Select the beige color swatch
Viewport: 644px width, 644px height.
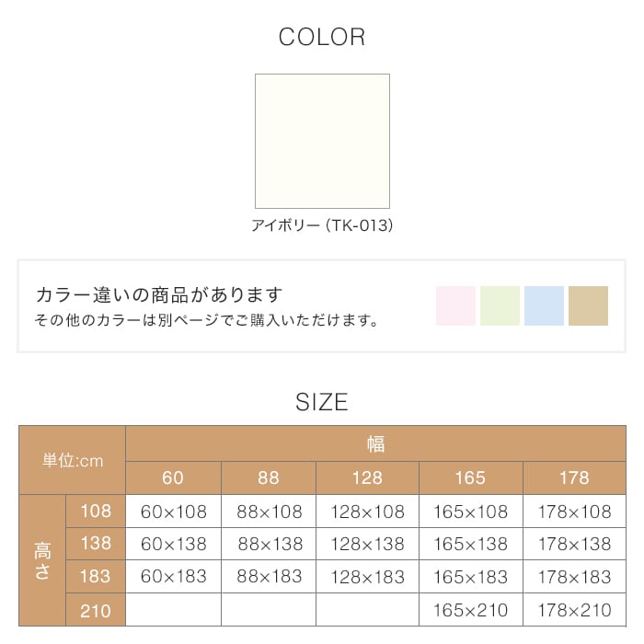588,305
